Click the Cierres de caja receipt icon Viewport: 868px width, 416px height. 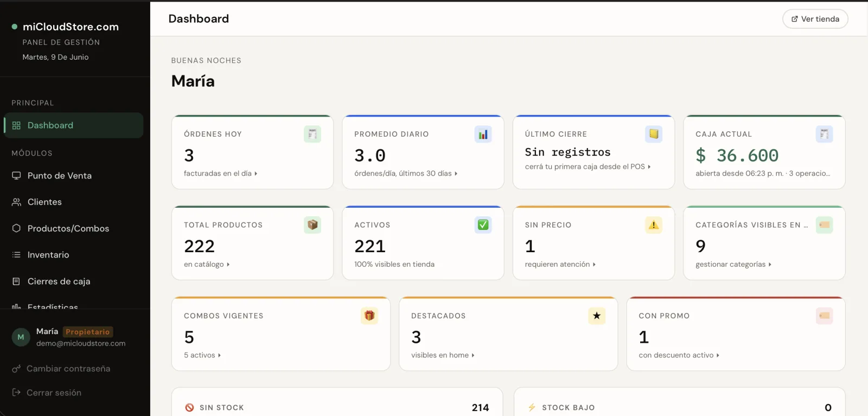point(16,281)
